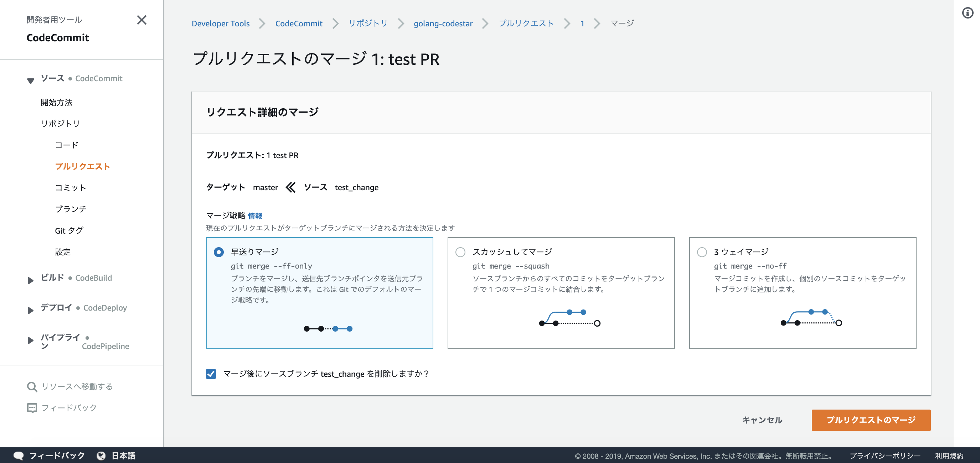Open 設定 in the sidebar
Image resolution: width=980 pixels, height=463 pixels.
pos(63,252)
